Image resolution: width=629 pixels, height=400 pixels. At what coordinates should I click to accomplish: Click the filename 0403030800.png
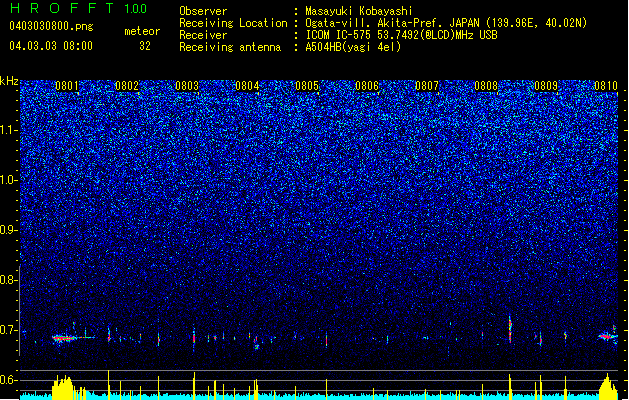[x=51, y=26]
